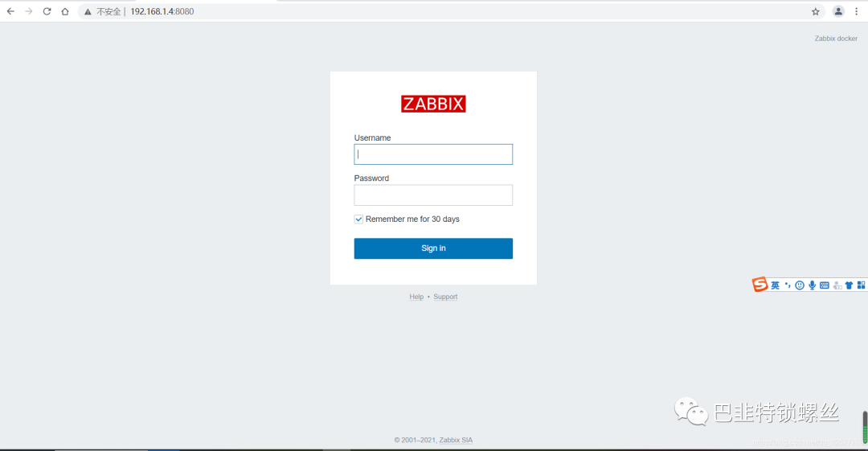Switch Sogou language mode 英 icon
868x451 pixels.
[x=775, y=285]
